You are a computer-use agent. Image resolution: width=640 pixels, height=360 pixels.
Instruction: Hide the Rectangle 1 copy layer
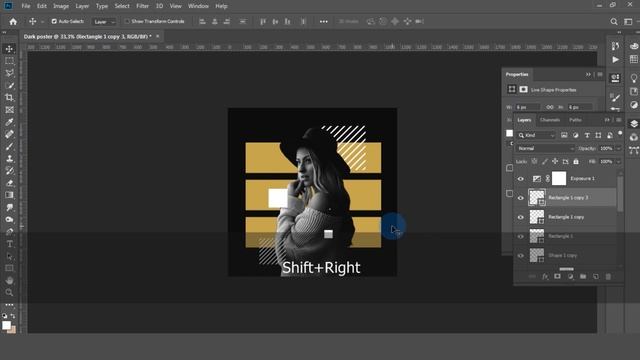click(x=520, y=217)
